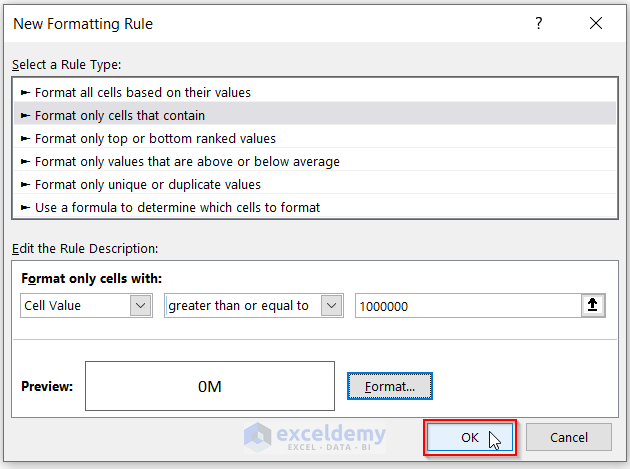Click the Cancel button
Screen dimensions: 630x469
point(569,437)
